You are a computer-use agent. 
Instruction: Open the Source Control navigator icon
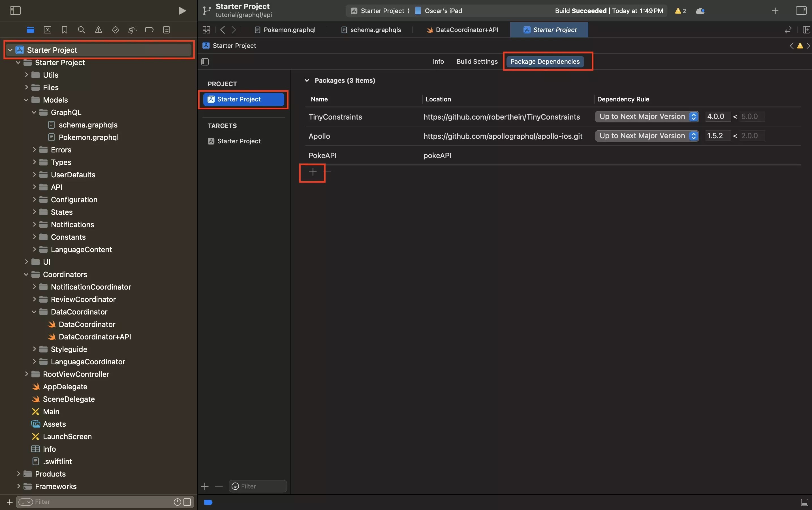pos(48,30)
